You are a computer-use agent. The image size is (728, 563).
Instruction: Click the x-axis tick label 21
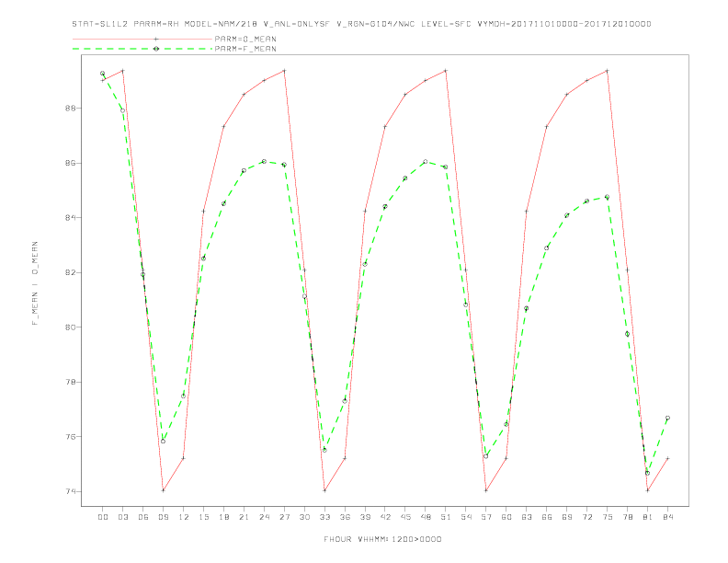pos(244,517)
